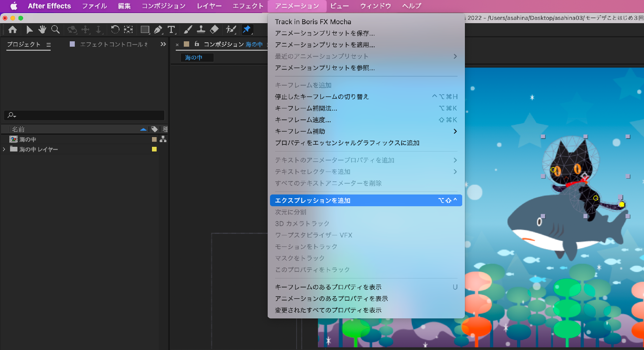Show hidden panel tabs with double chevron

163,44
